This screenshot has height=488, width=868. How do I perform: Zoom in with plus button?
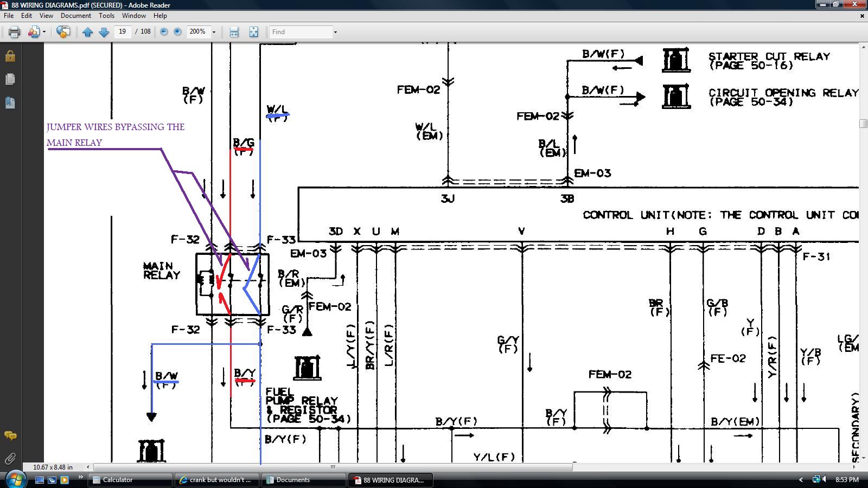(x=177, y=32)
